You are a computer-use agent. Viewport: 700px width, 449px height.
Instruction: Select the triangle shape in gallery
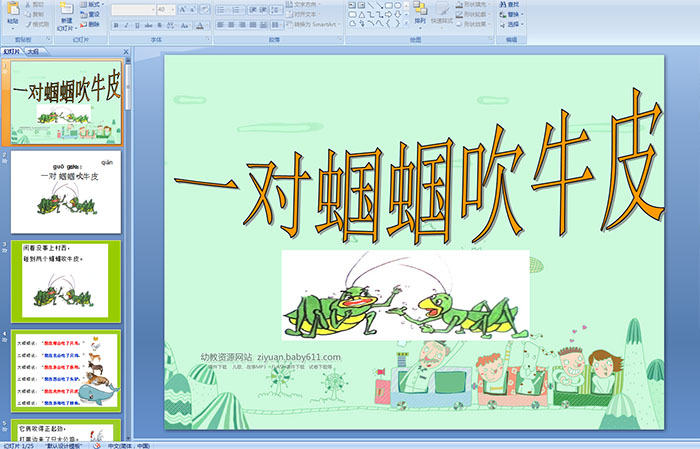tap(362, 15)
